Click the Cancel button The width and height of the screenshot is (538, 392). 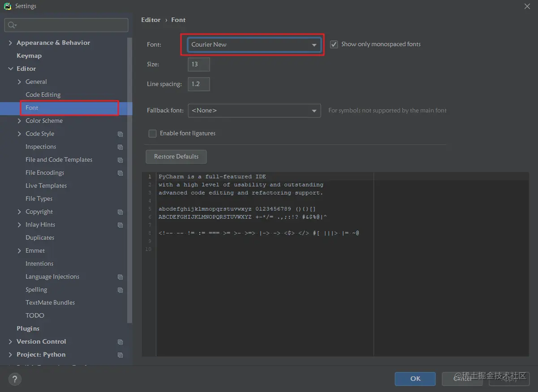click(x=462, y=379)
